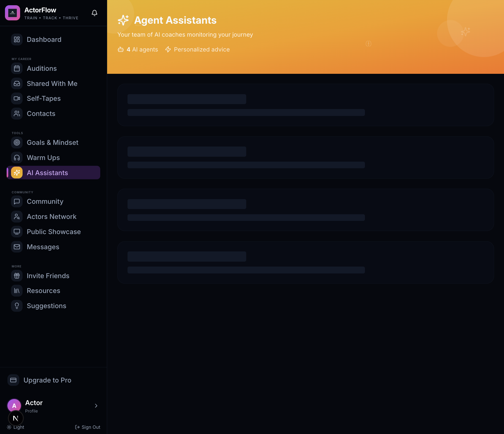Image resolution: width=504 pixels, height=434 pixels.
Task: Click the Contacts people icon
Action: [17, 113]
